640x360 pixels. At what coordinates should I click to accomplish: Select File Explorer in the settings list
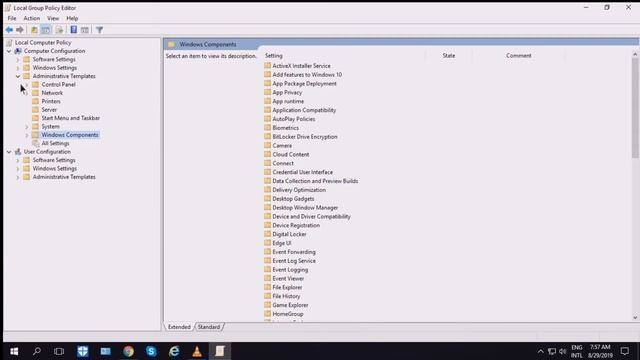(287, 287)
